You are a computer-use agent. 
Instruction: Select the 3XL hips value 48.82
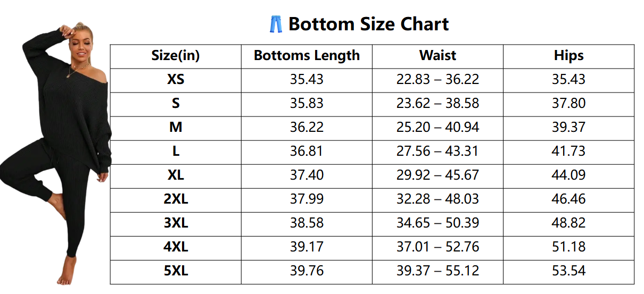pyautogui.click(x=568, y=223)
